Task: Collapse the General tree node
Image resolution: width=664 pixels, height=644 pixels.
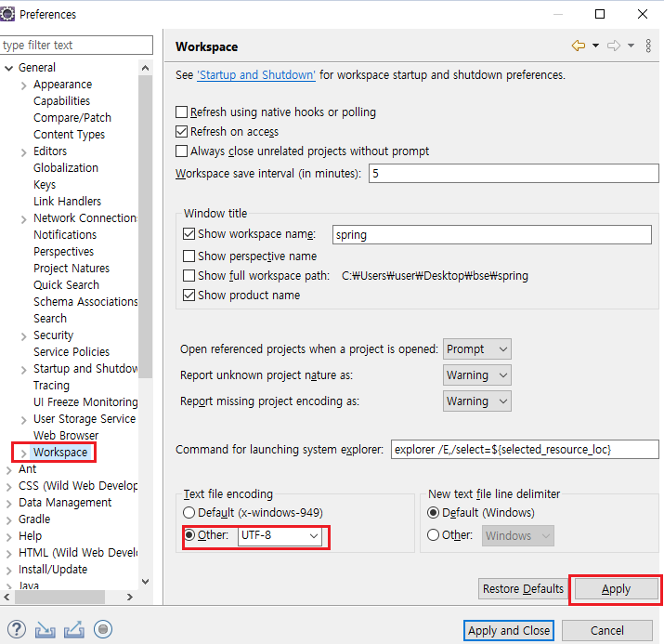Action: [8, 68]
